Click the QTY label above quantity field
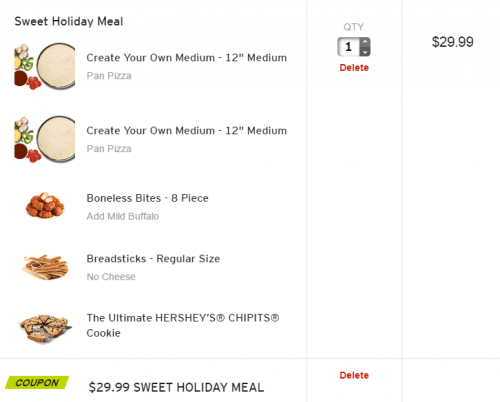 (x=353, y=27)
